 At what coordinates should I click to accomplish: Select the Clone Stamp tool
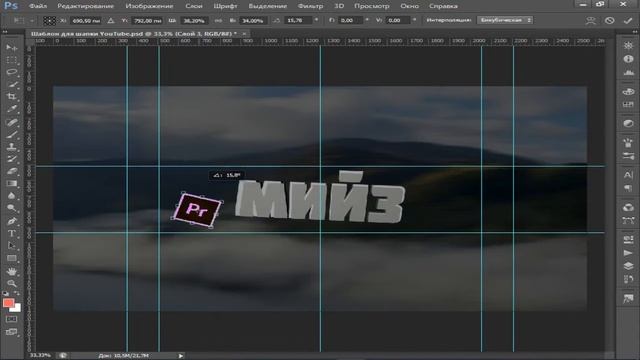pyautogui.click(x=11, y=147)
